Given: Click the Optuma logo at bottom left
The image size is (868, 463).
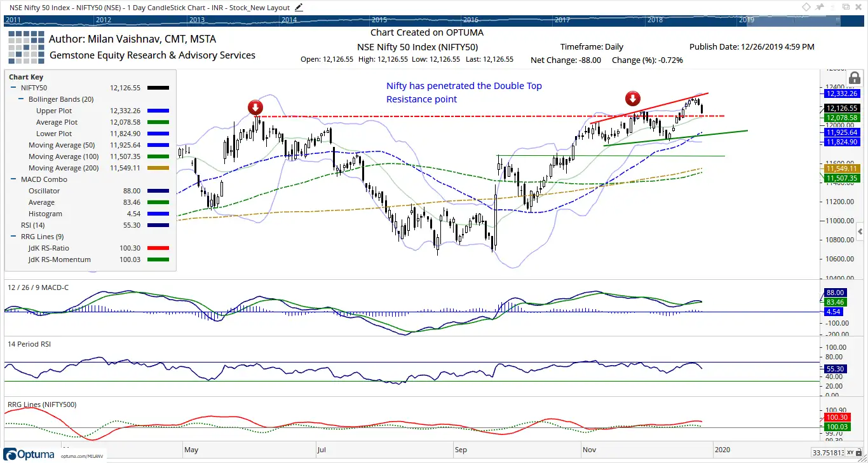Looking at the screenshot, I should point(31,453).
